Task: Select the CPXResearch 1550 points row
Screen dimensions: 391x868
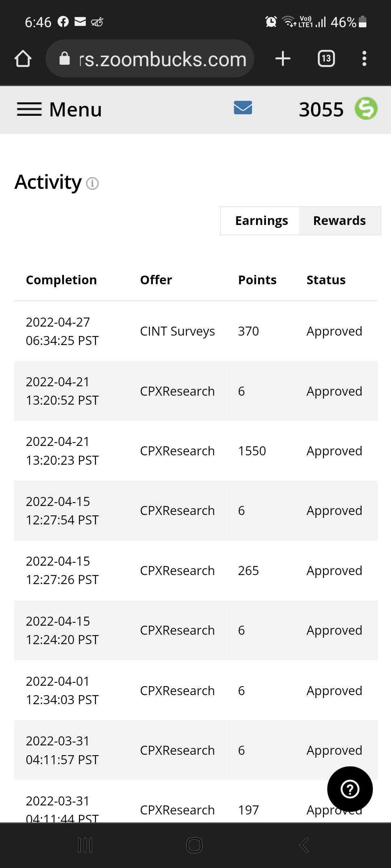Action: [x=196, y=451]
